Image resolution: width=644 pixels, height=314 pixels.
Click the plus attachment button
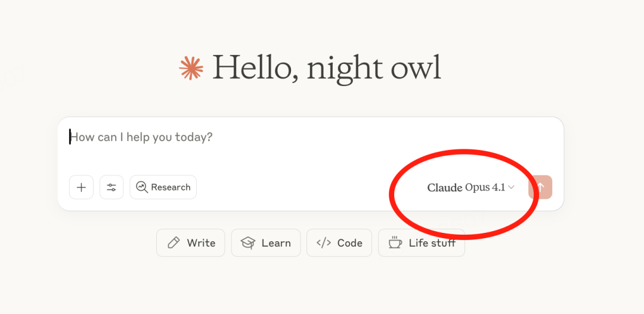81,187
